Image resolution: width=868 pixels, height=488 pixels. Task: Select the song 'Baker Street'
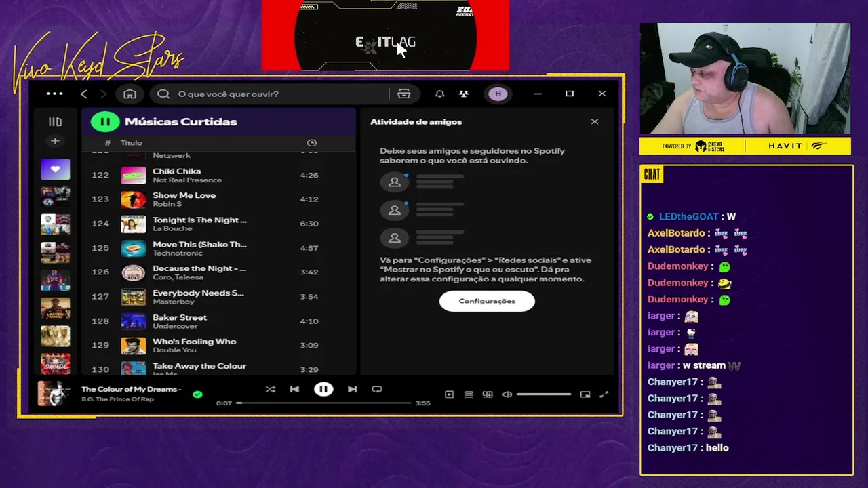pyautogui.click(x=180, y=317)
